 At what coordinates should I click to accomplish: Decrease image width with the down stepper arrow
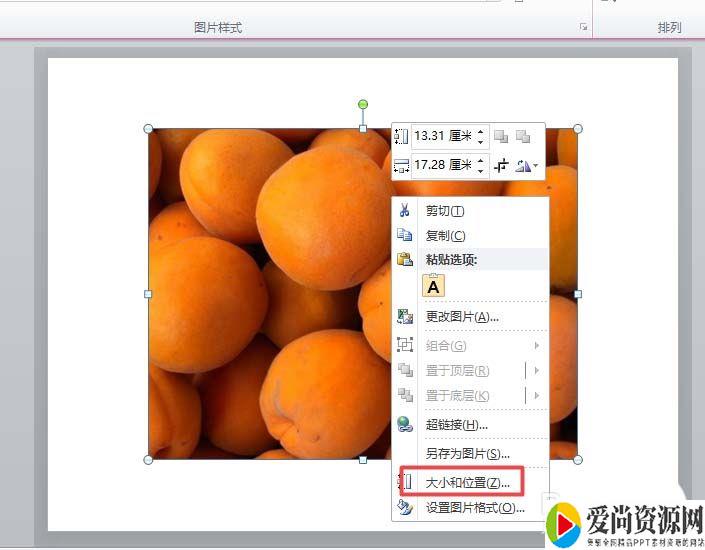tap(481, 170)
